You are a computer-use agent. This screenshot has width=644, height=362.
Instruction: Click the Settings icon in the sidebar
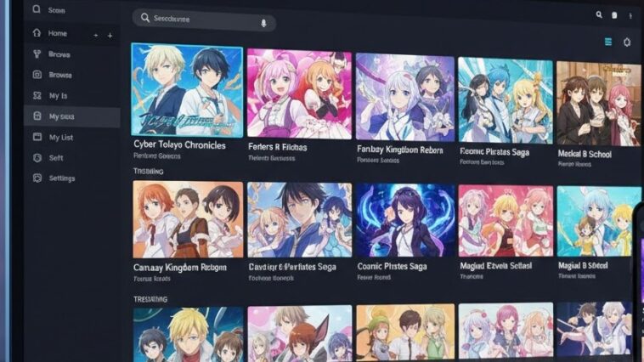[x=37, y=178]
